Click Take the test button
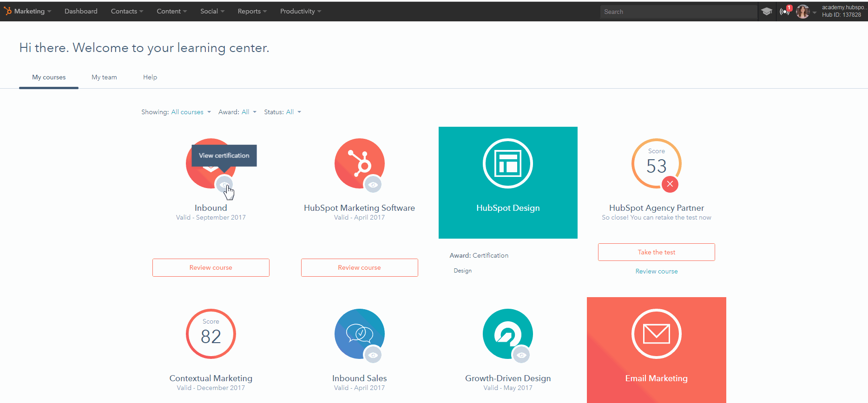Image resolution: width=868 pixels, height=403 pixels. (656, 252)
